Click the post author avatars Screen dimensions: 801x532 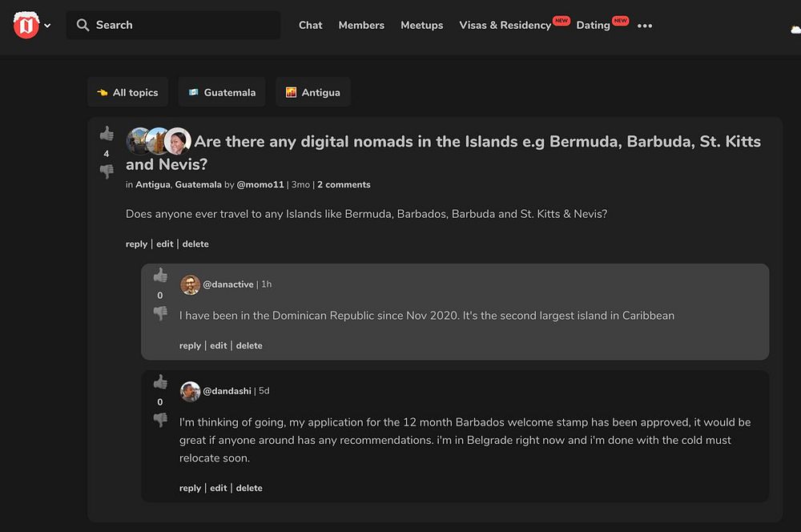click(159, 141)
